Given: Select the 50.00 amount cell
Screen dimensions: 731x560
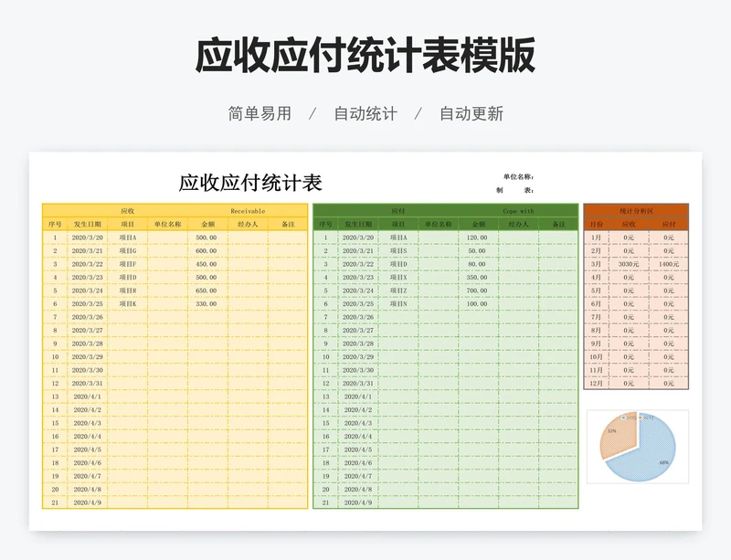Looking at the screenshot, I should coord(477,251).
